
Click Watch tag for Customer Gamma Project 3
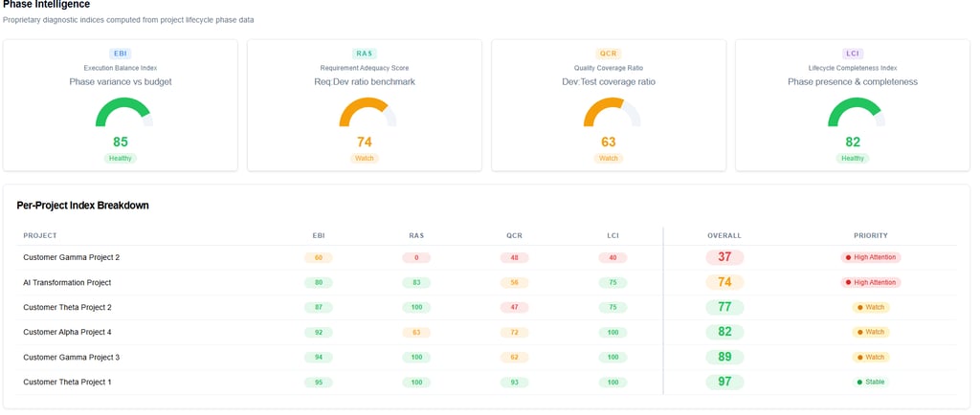pyautogui.click(x=871, y=357)
